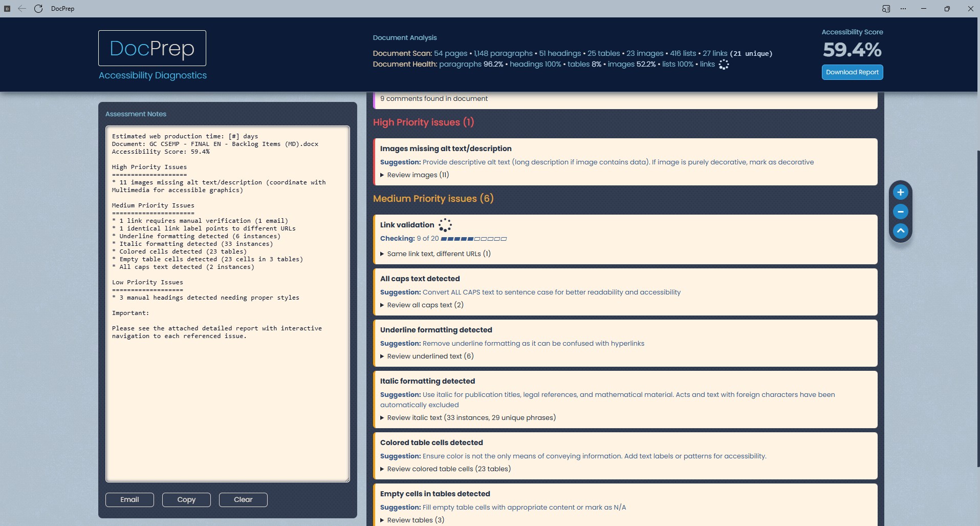Click the scroll to top arrow button
The width and height of the screenshot is (980, 526).
(900, 231)
